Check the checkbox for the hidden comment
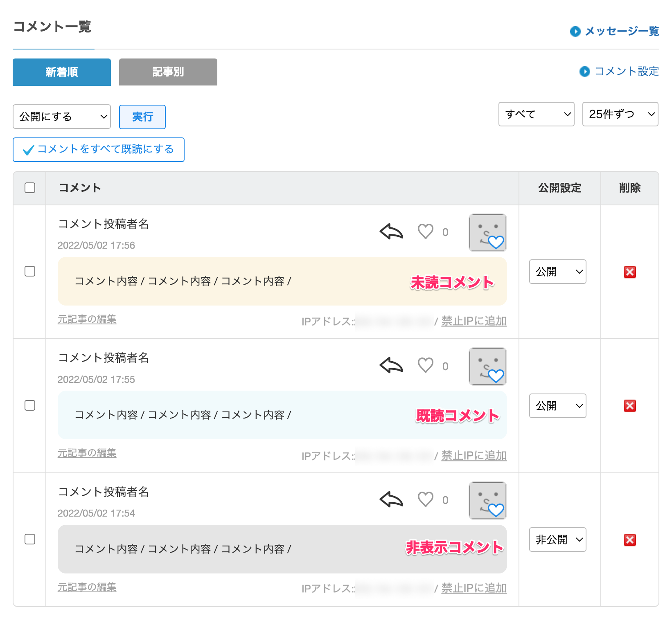The image size is (672, 625). click(29, 540)
